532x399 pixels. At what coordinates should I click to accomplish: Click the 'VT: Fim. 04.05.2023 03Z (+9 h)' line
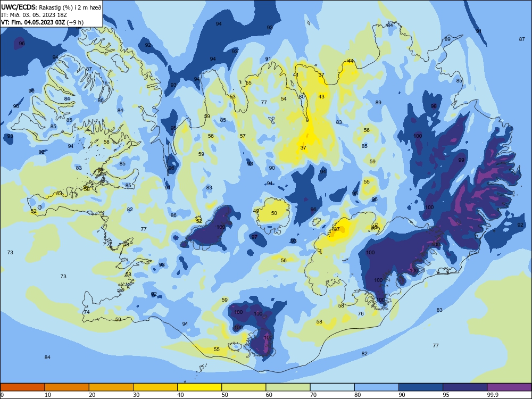click(x=42, y=22)
